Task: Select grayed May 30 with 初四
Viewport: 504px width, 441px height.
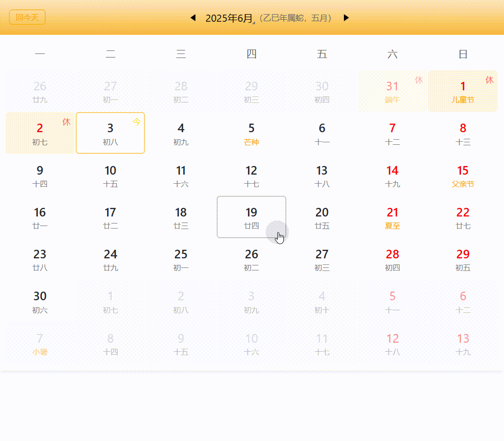Action: coord(322,91)
